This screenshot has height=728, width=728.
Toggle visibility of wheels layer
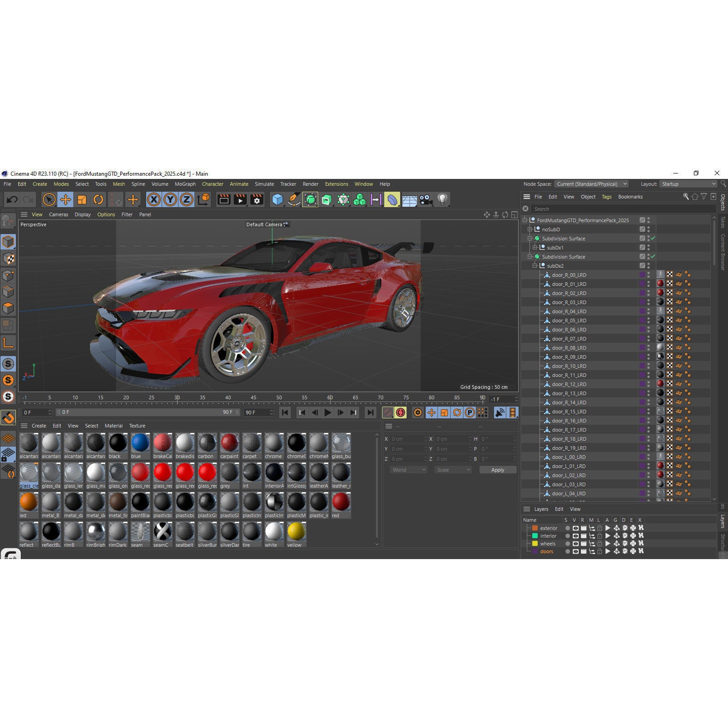(x=575, y=544)
